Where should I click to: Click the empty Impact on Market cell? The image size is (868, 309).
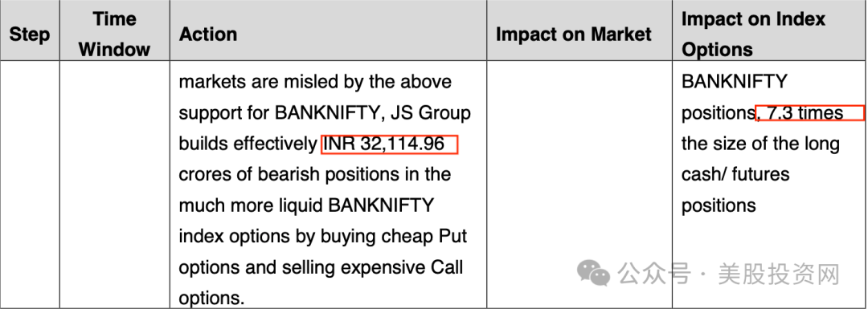[579, 184]
